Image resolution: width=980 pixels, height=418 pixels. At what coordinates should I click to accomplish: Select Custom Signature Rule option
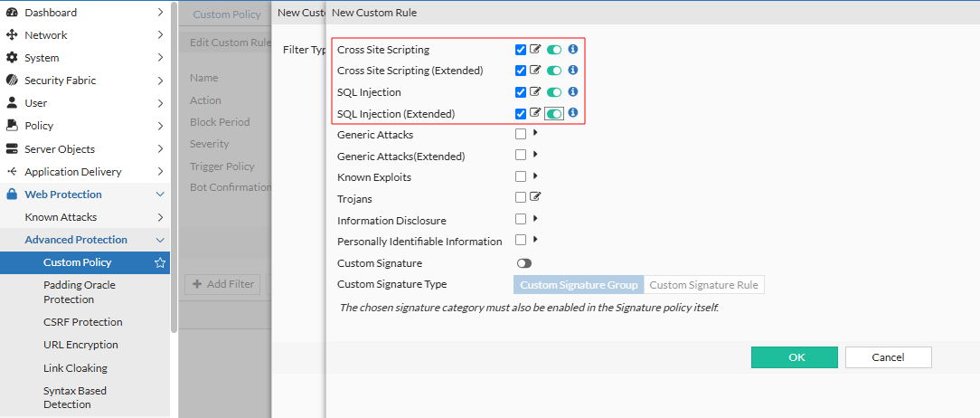[x=704, y=285]
